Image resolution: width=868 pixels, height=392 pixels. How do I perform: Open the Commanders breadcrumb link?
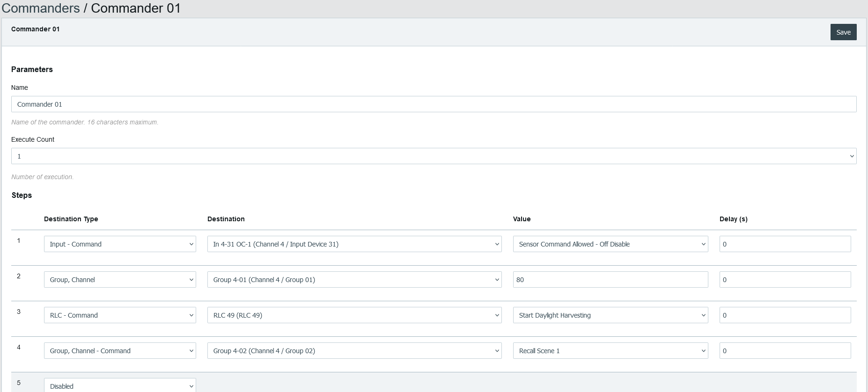[41, 8]
